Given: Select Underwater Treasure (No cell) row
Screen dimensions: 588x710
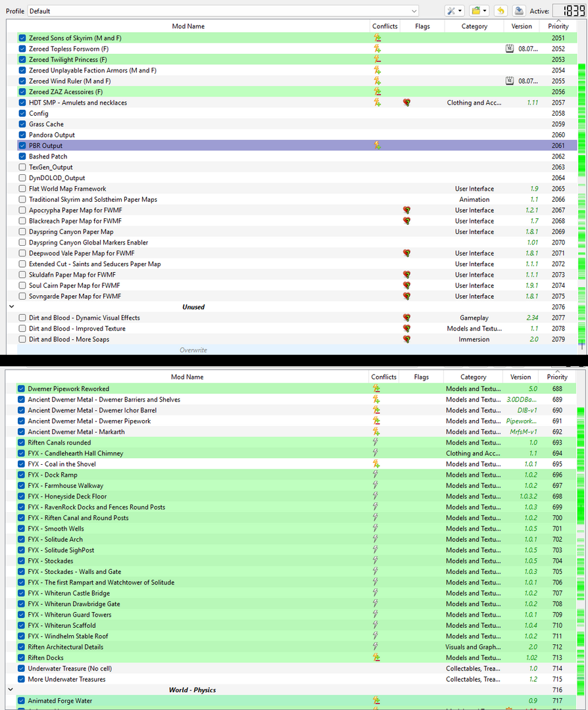Looking at the screenshot, I should [296, 669].
